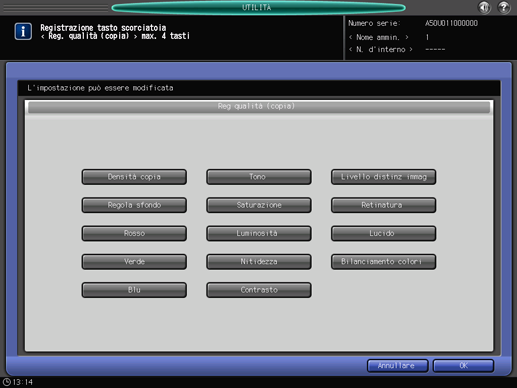The image size is (517, 388).
Task: Select the Luminosità key
Action: [259, 233]
